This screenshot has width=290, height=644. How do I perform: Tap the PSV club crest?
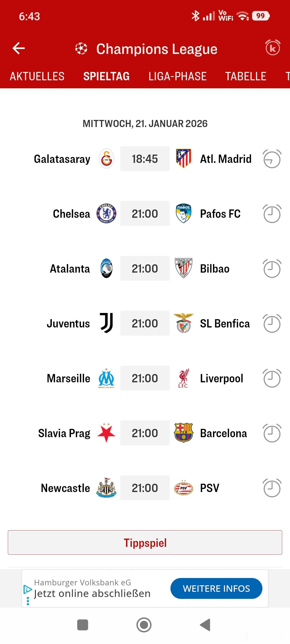[x=184, y=488]
